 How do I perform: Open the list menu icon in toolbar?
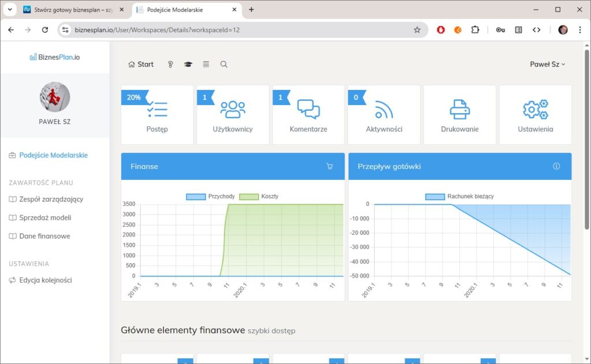pyautogui.click(x=206, y=65)
